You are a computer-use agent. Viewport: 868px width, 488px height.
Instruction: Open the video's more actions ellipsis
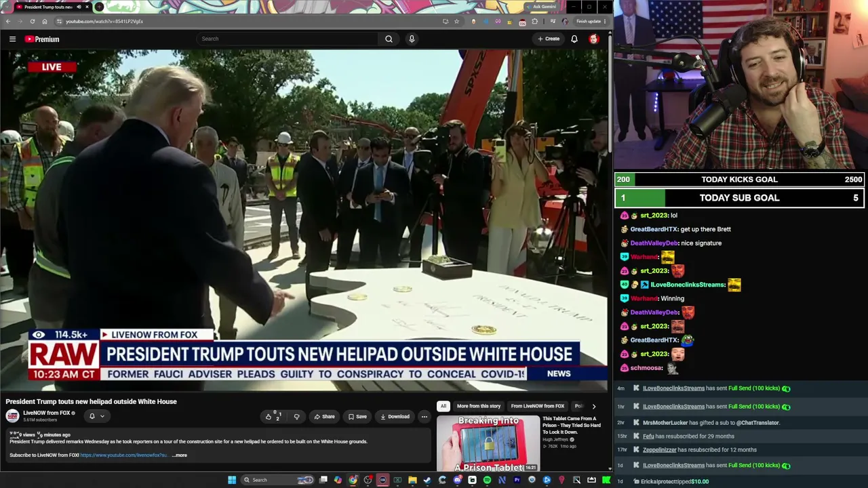[424, 417]
